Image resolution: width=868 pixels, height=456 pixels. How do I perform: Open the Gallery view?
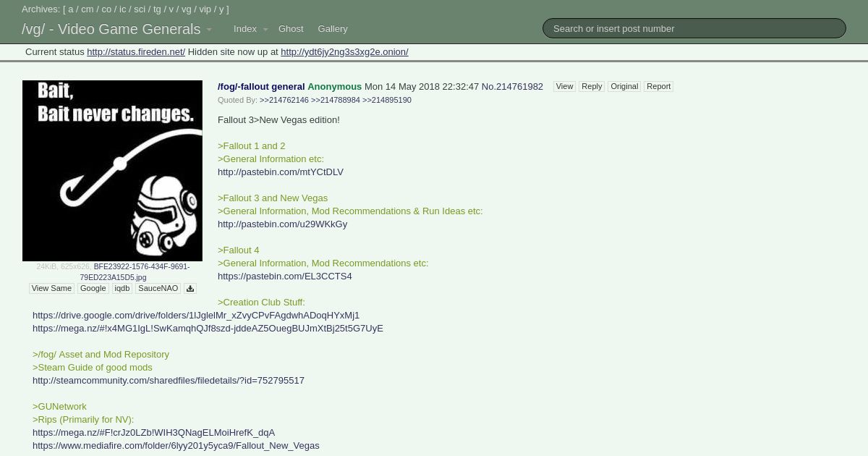[x=333, y=29]
